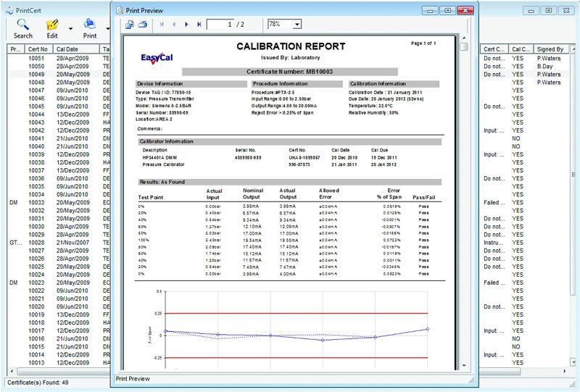
Task: Close the Print Preview window
Action: click(465, 10)
